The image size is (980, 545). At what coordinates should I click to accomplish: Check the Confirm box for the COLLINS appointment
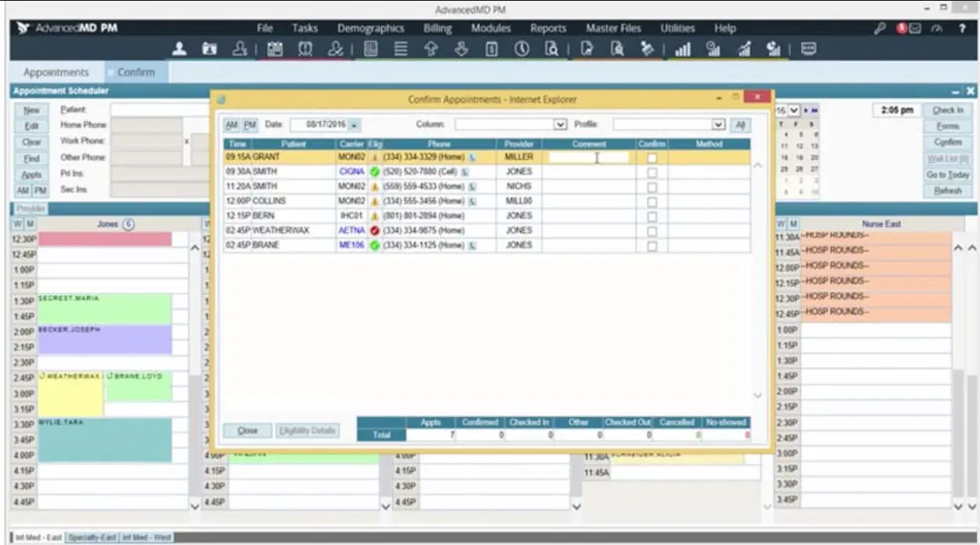pyautogui.click(x=651, y=200)
